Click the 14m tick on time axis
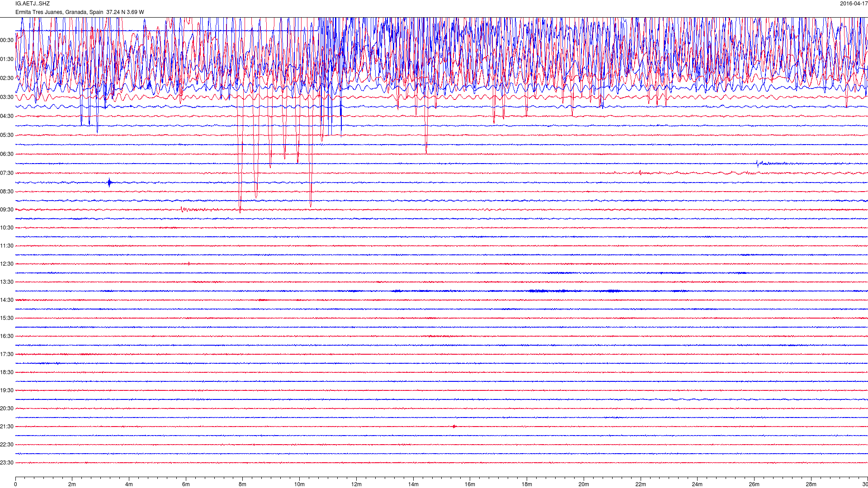 click(413, 484)
